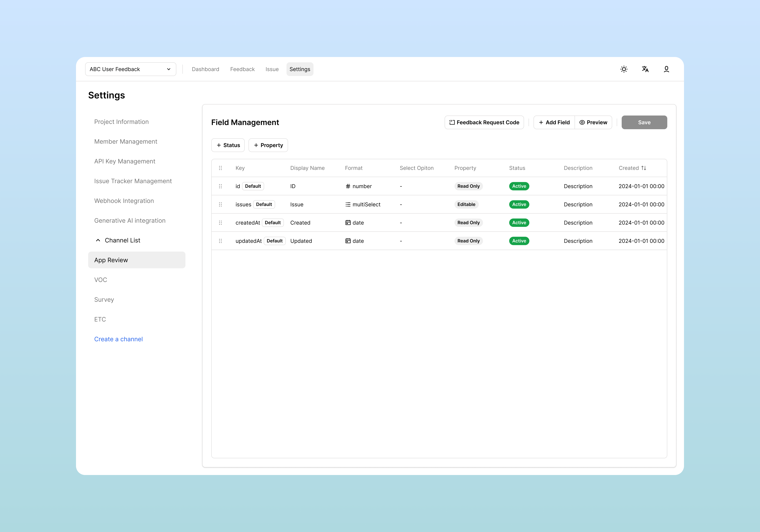The image size is (760, 532).
Task: Grab the drag handle on the id row
Action: pyautogui.click(x=220, y=186)
